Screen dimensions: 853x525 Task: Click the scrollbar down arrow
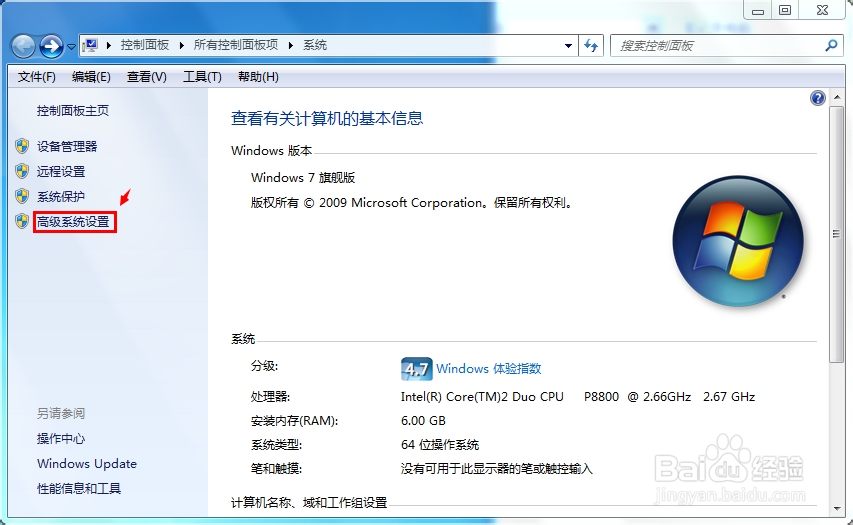tap(837, 509)
